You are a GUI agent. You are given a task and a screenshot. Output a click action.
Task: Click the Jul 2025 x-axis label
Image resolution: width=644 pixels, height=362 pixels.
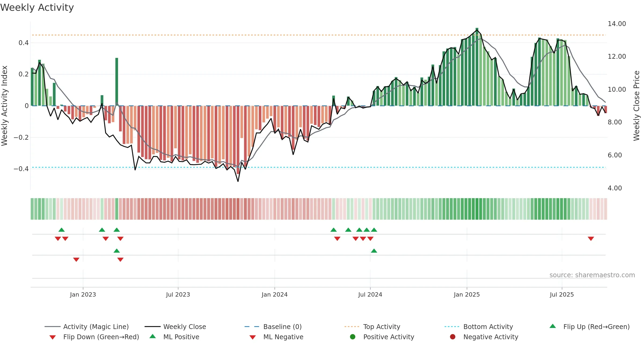point(562,295)
